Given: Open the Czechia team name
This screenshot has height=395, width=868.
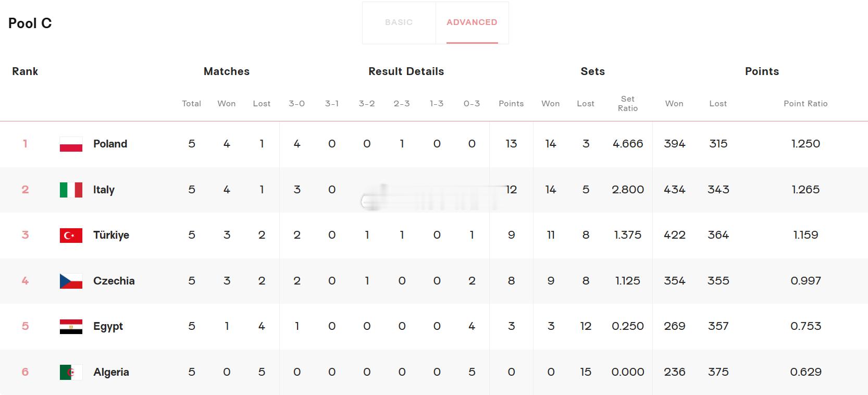Looking at the screenshot, I should (114, 281).
